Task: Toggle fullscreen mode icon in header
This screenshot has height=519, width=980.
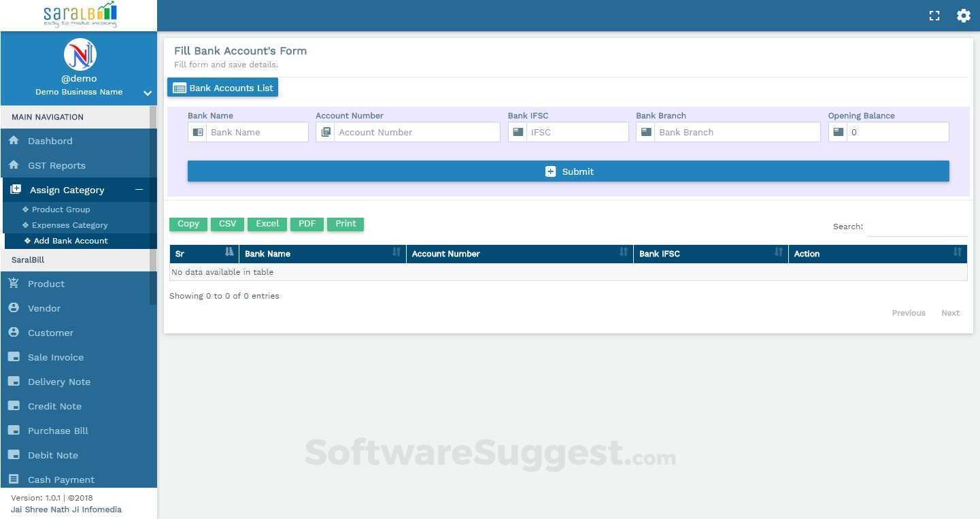Action: coord(934,16)
